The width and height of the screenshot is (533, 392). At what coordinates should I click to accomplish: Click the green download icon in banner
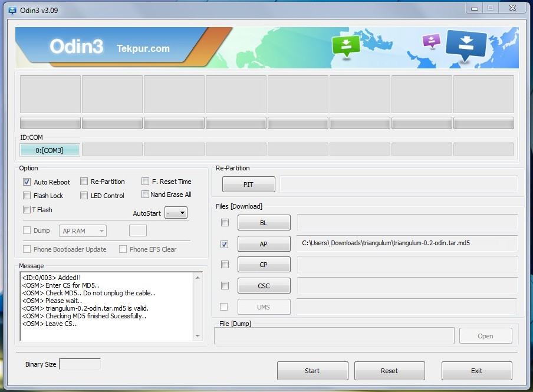coord(346,46)
